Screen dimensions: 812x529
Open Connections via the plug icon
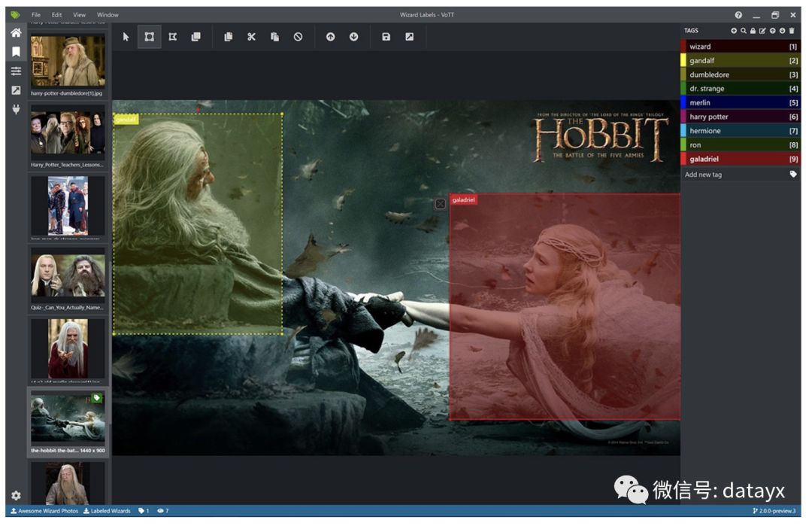[x=16, y=109]
